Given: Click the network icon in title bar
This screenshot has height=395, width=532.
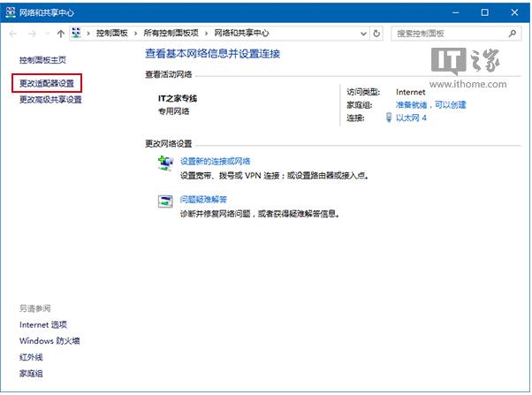Looking at the screenshot, I should (x=10, y=11).
